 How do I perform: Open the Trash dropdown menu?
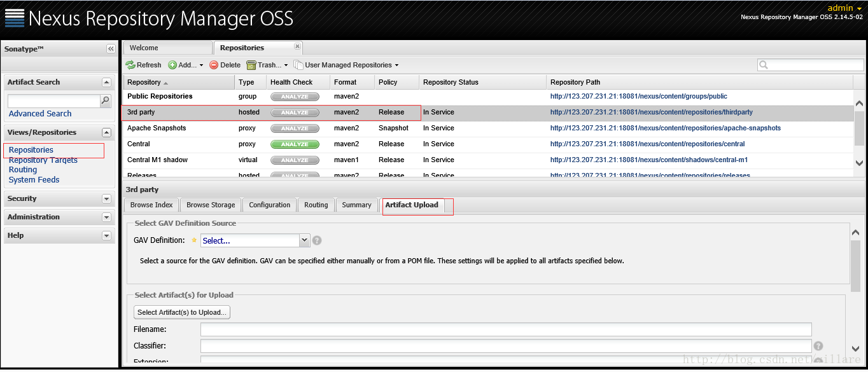click(x=267, y=65)
